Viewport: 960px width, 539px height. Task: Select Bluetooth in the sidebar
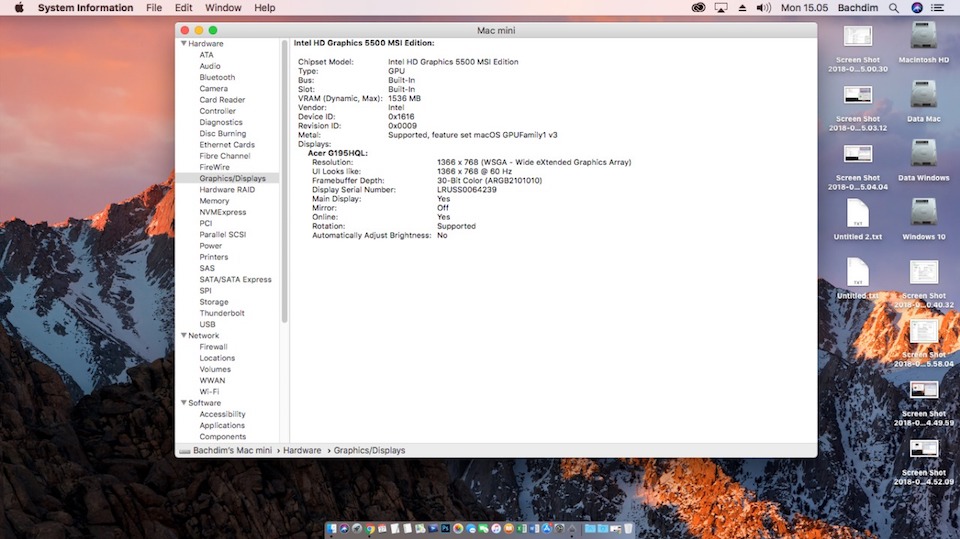coord(217,77)
